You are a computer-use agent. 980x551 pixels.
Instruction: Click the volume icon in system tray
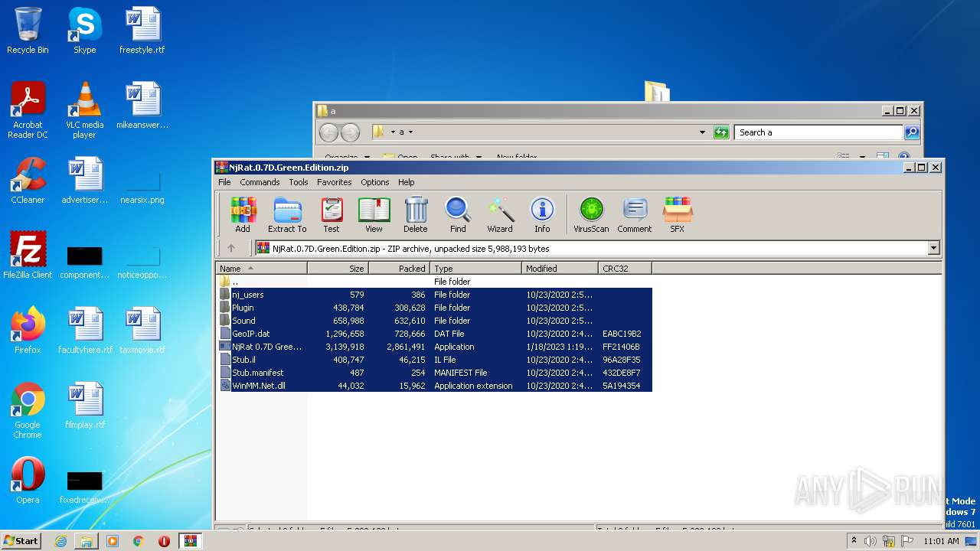[x=871, y=541]
